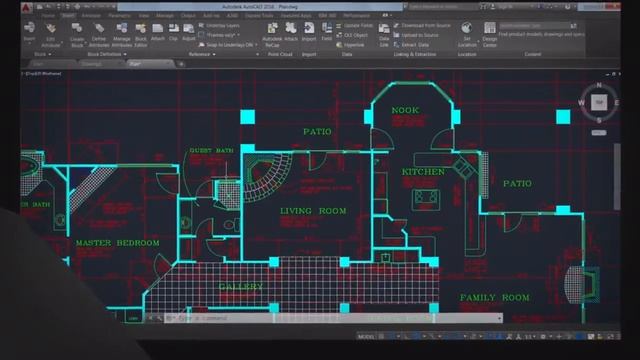Open Autodesk ReCap

pos(272,35)
